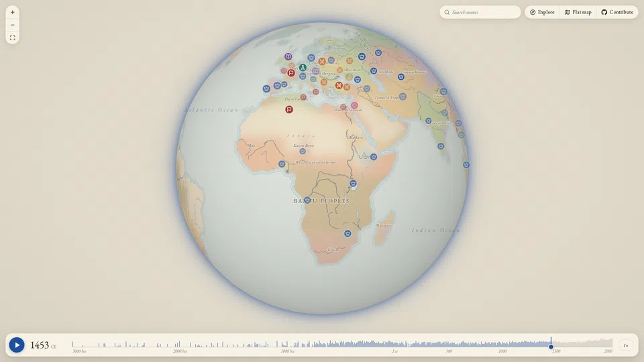Zoom in with the plus icon

click(12, 12)
